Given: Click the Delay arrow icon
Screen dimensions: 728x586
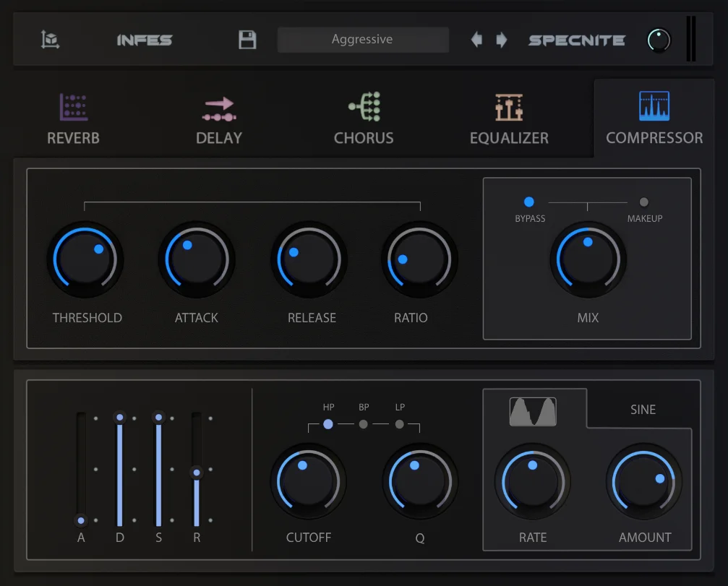Looking at the screenshot, I should (219, 108).
